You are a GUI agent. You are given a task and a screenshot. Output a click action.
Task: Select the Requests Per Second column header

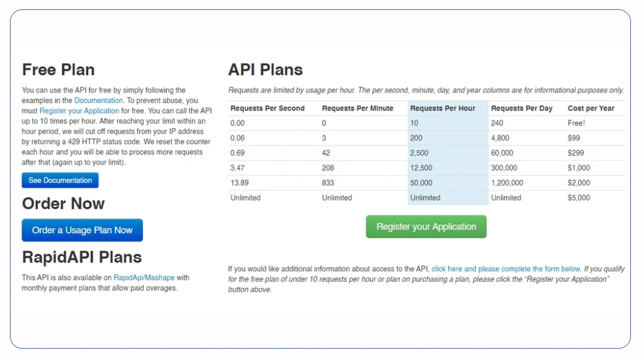coord(268,109)
